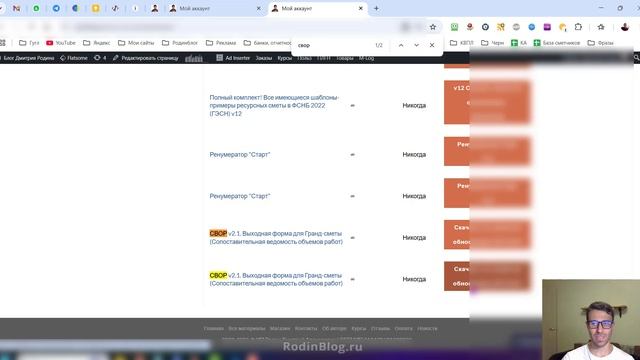Open Блог Дмитрия Родина admin menu
The image size is (640, 360).
pos(27,58)
